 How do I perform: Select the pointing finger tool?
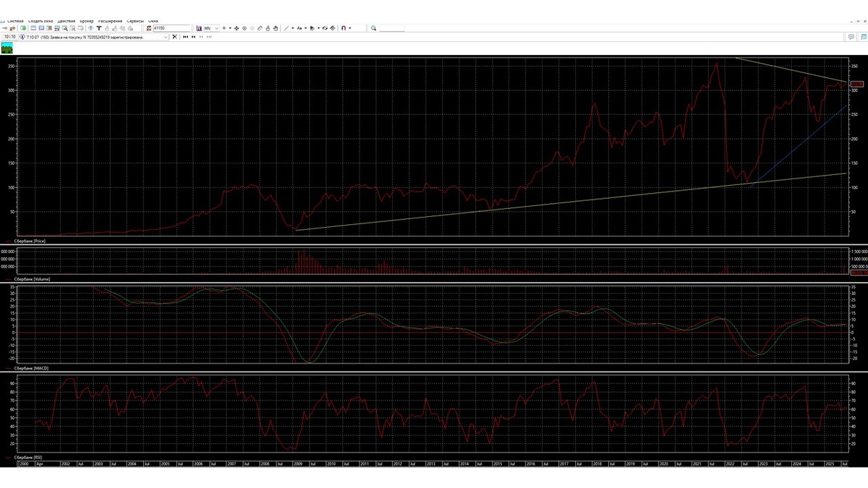pos(268,28)
